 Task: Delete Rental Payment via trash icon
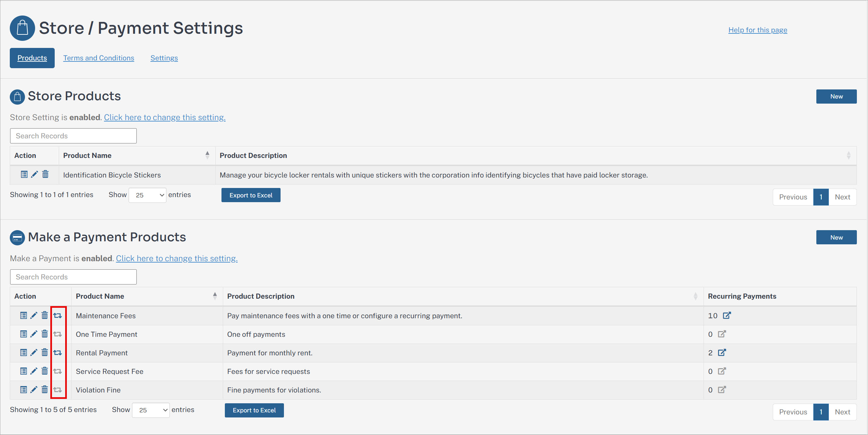pos(45,353)
